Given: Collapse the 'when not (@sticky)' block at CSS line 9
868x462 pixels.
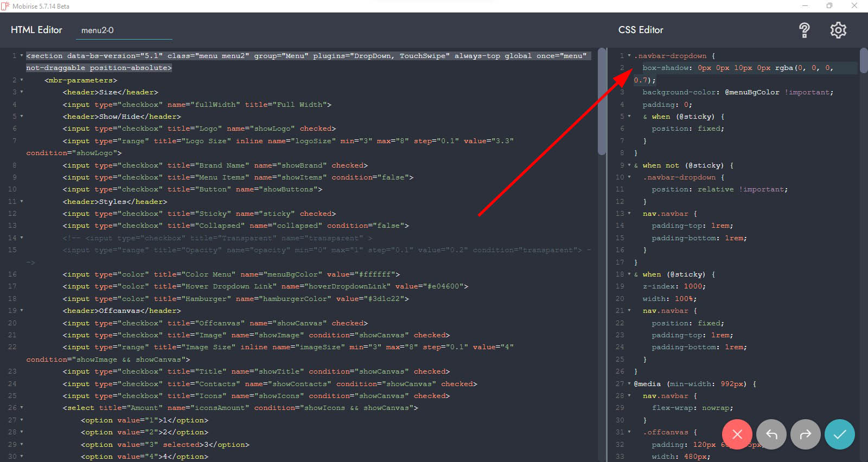Looking at the screenshot, I should pos(629,165).
